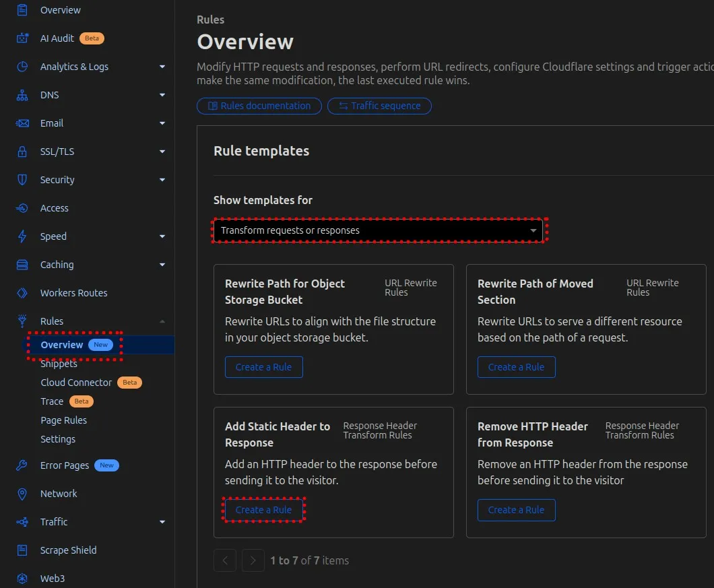The image size is (714, 588).
Task: Click the 'Rule templates' heading
Action: [261, 151]
